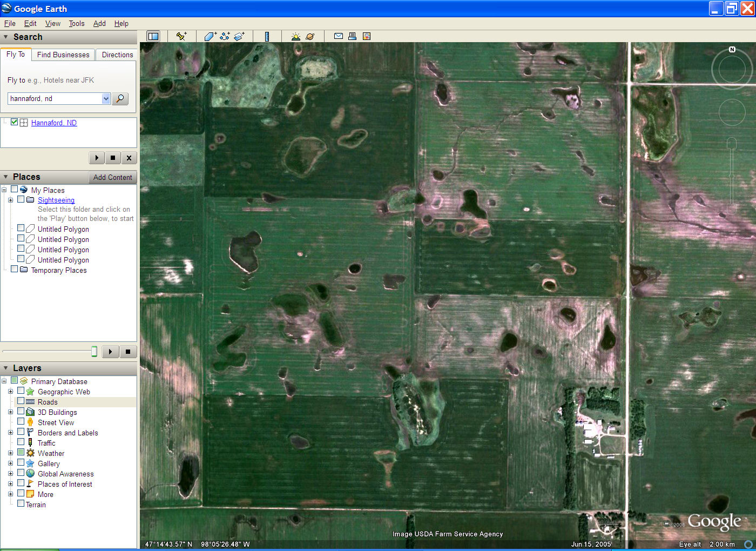Toggle the sunlight display tool
Screen dimensions: 756x551
295,36
